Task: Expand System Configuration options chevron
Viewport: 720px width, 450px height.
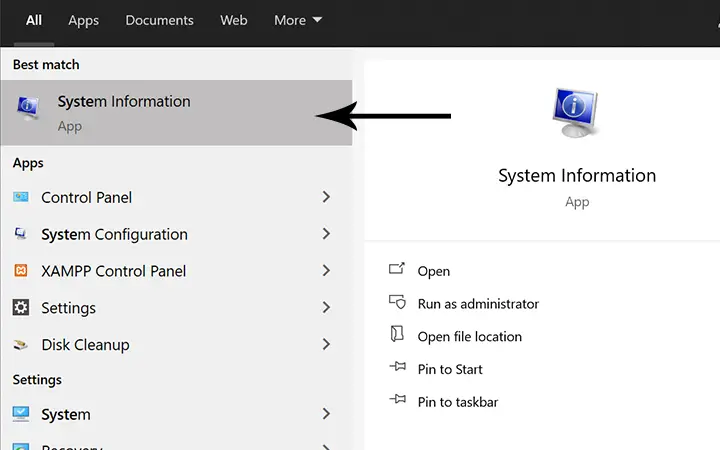Action: pyautogui.click(x=326, y=234)
